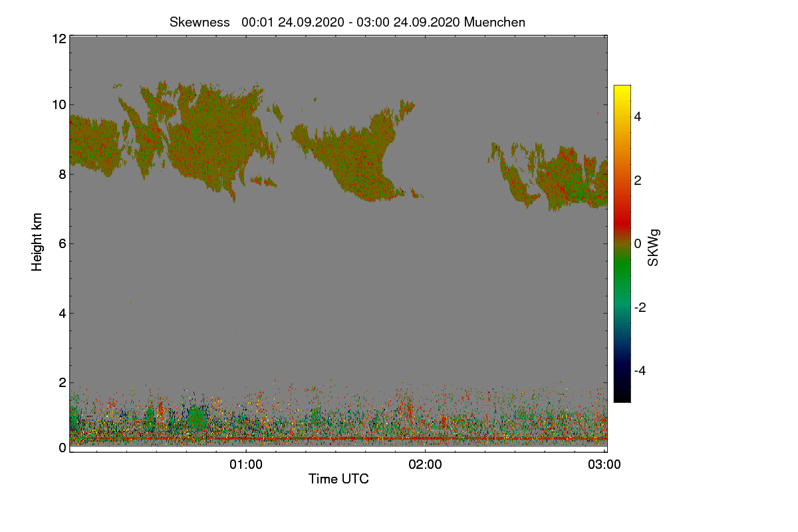Click the green section of the colorbar
Image resolution: width=798 pixels, height=532 pixels.
point(622,274)
